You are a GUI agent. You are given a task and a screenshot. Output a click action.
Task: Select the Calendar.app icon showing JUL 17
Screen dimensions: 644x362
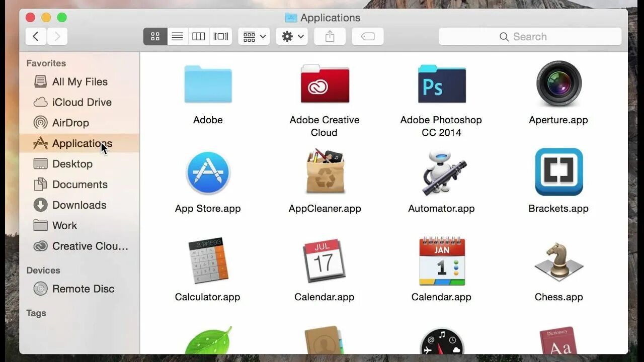(325, 260)
